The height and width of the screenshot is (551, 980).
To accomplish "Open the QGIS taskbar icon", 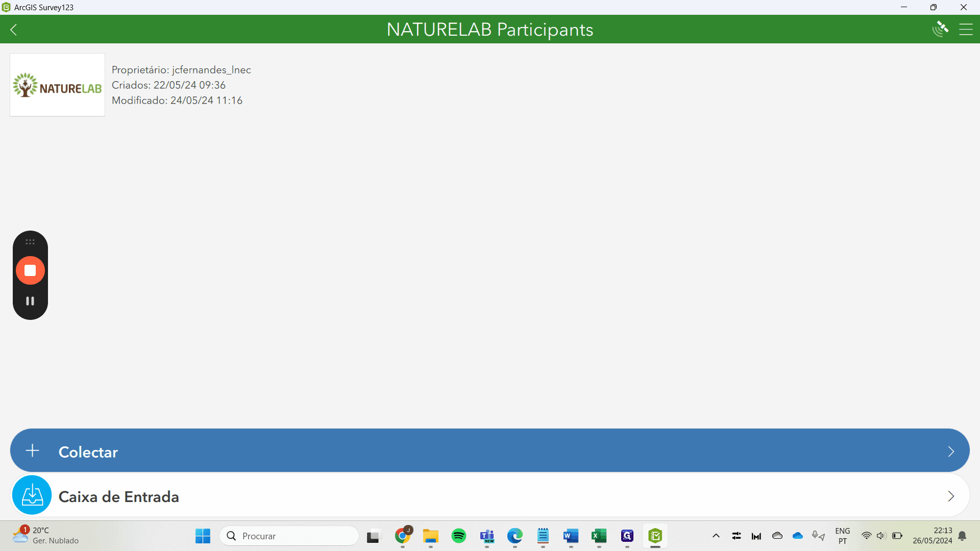I will coord(627,536).
